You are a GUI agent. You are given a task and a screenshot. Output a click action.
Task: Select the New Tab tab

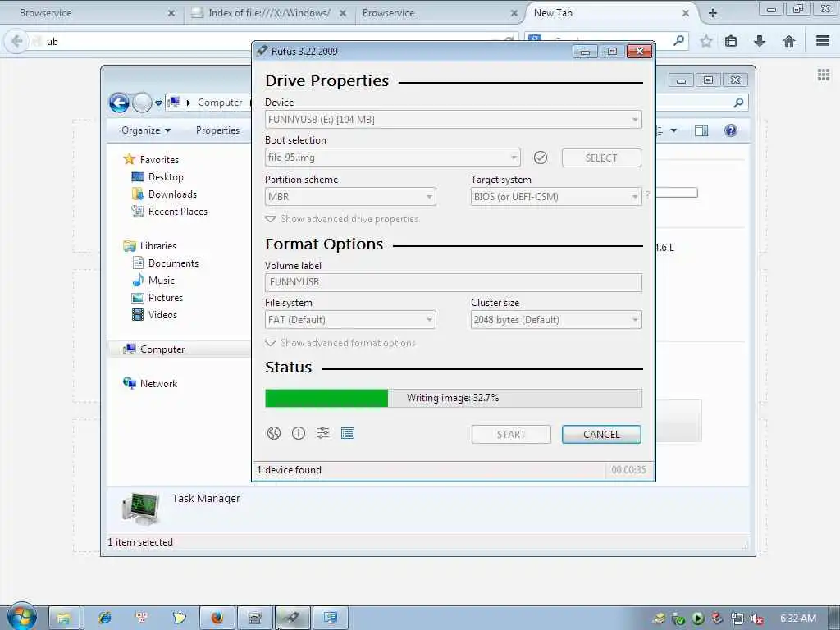click(x=609, y=13)
